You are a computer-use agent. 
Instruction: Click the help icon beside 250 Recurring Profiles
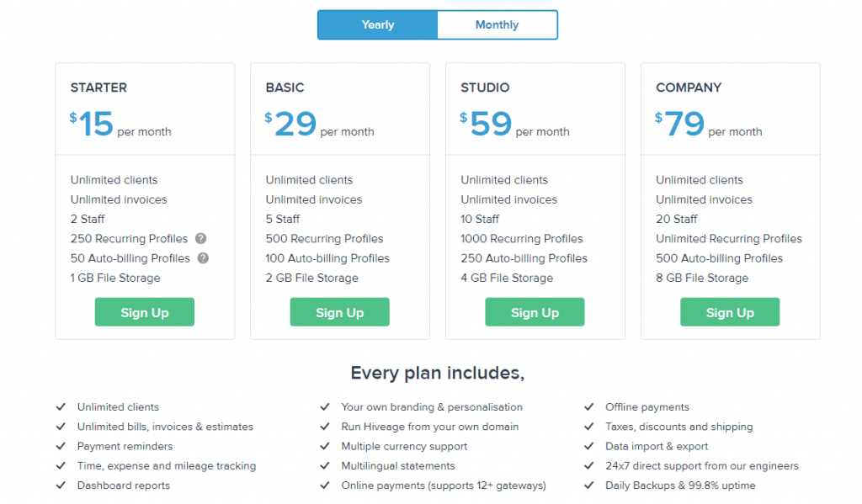pos(200,239)
